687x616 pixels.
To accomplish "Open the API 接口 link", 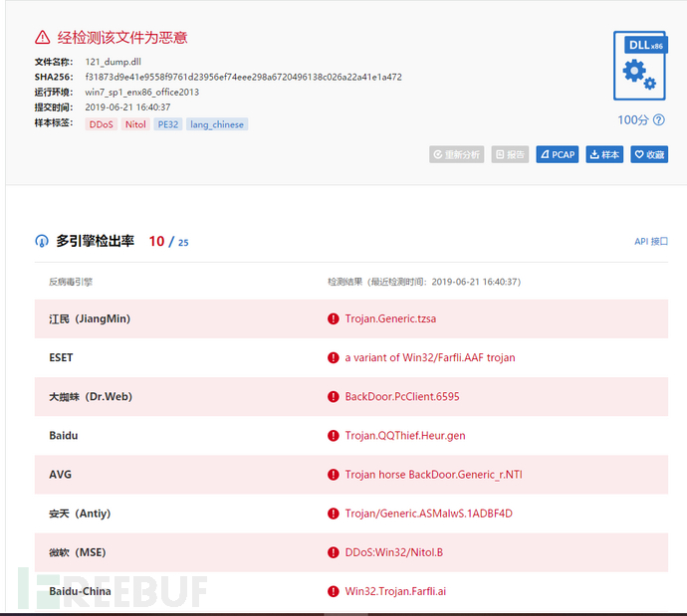I will (x=651, y=241).
